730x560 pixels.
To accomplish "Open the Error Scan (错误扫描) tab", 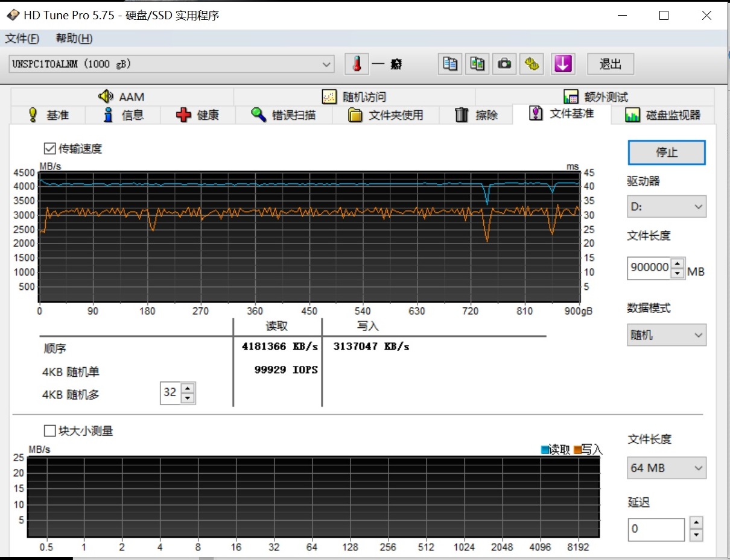I will click(x=284, y=115).
